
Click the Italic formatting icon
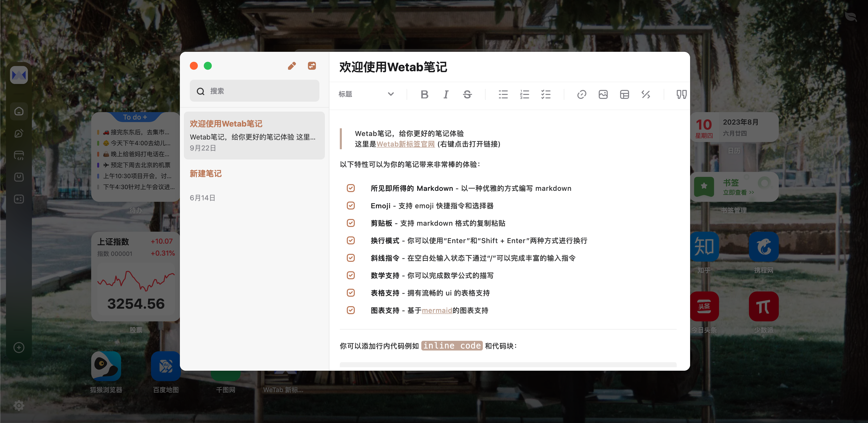coord(446,94)
